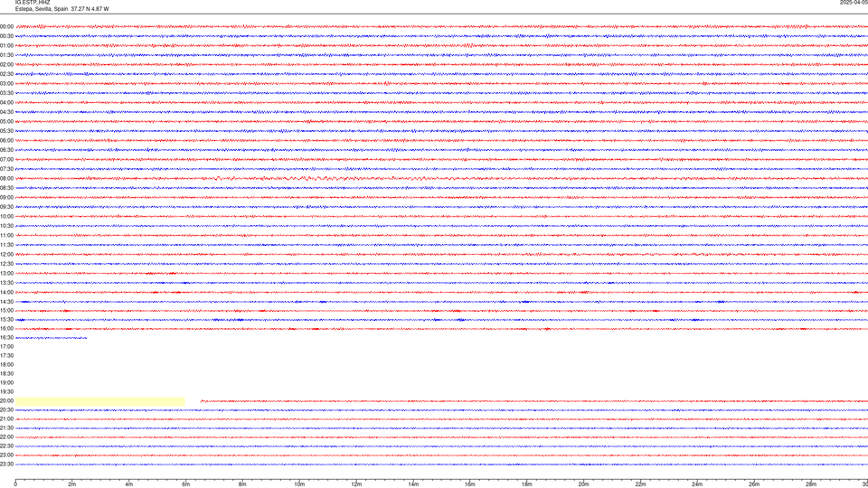This screenshot has width=868, height=488.
Task: Select the 16:30 row time label
Action: pyautogui.click(x=6, y=337)
